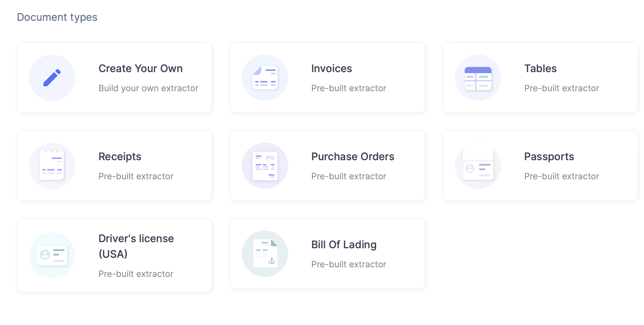Click the "Build your own extractor" subtitle

pyautogui.click(x=148, y=88)
